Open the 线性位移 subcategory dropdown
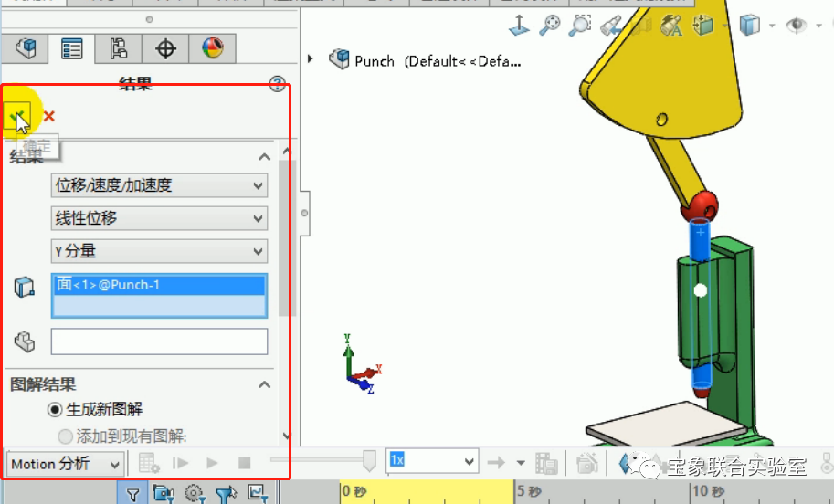The height and width of the screenshot is (504, 834). click(x=159, y=218)
